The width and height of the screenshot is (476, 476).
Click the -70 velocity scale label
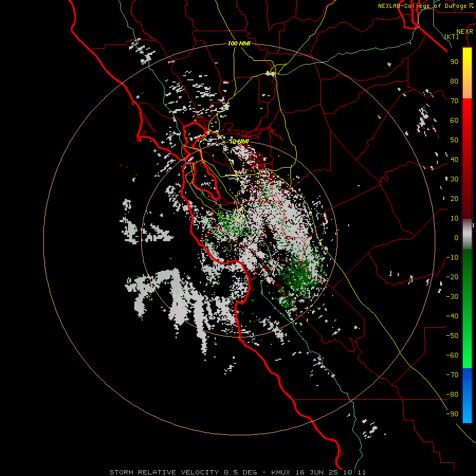[x=452, y=375]
